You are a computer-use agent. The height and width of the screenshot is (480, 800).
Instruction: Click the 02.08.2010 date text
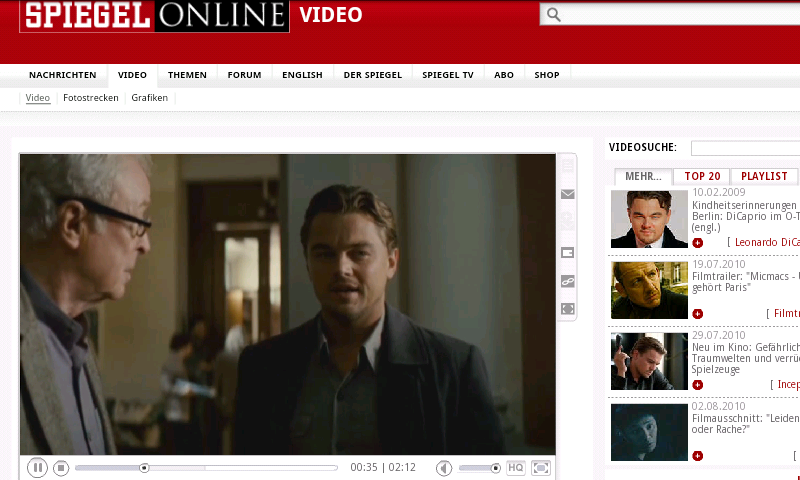pos(718,406)
